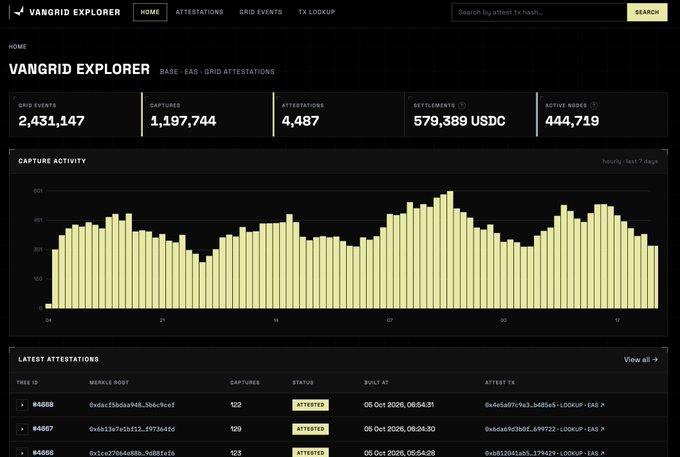Select built-at time 05 Oct 2026, 08:54:31

click(399, 405)
